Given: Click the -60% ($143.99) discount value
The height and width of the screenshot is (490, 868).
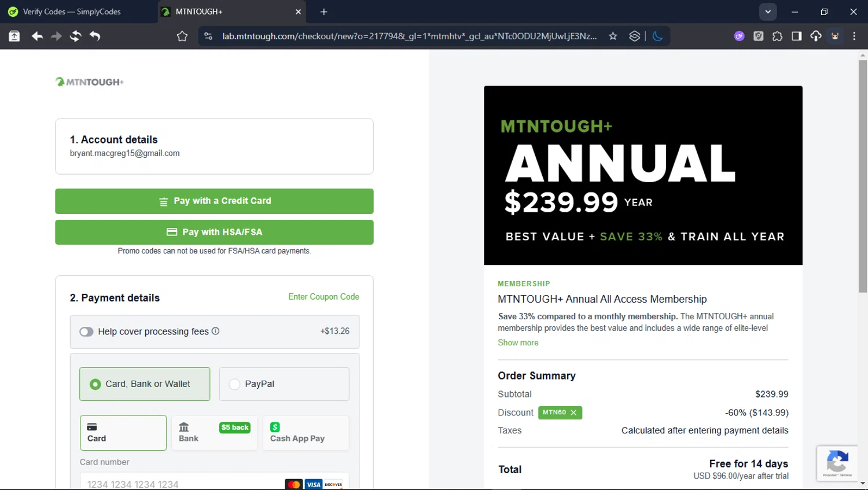Looking at the screenshot, I should coord(757,412).
